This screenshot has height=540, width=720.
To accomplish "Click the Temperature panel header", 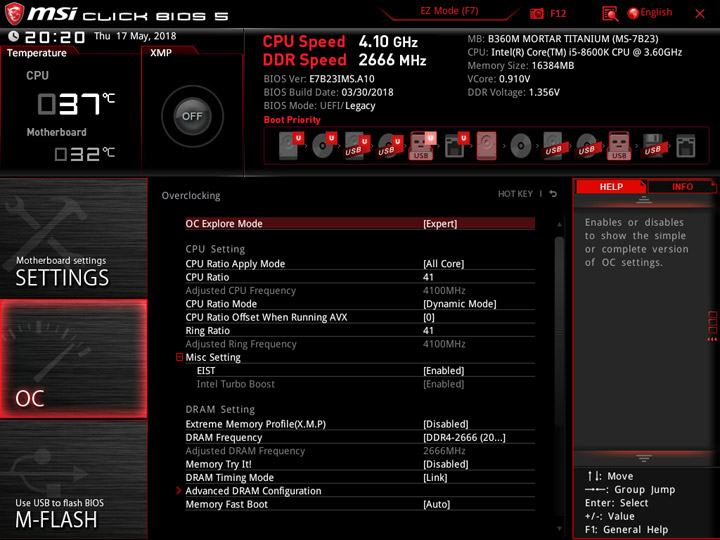I will click(37, 53).
